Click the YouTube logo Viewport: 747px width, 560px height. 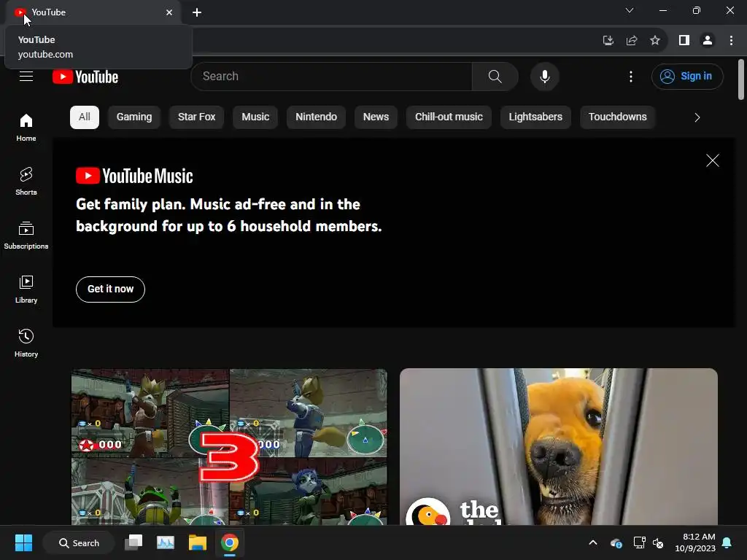[85, 77]
